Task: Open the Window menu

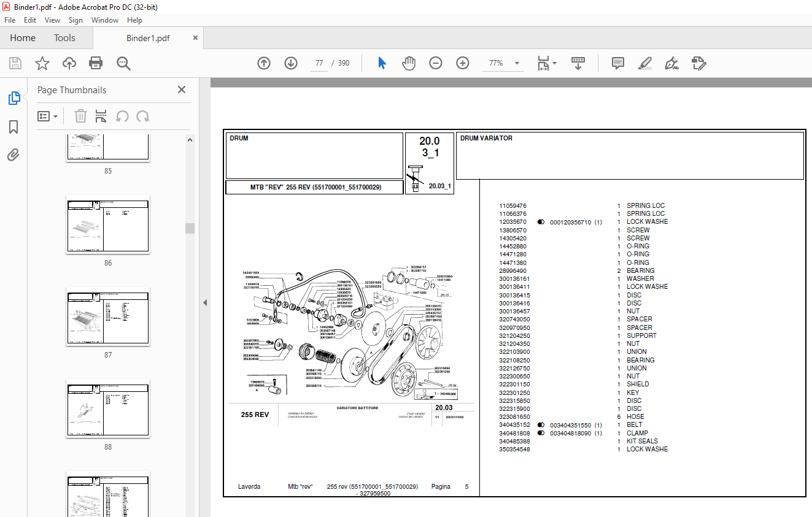Action: click(105, 20)
